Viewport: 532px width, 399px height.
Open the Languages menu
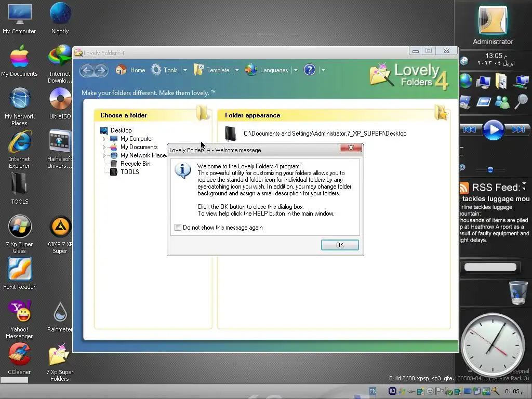267,70
